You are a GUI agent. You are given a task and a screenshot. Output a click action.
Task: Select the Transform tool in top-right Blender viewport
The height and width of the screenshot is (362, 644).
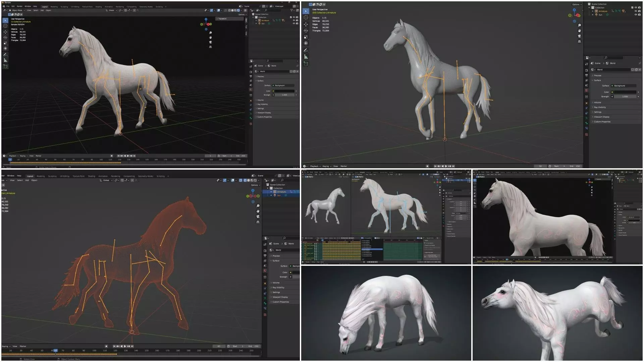coord(306,43)
